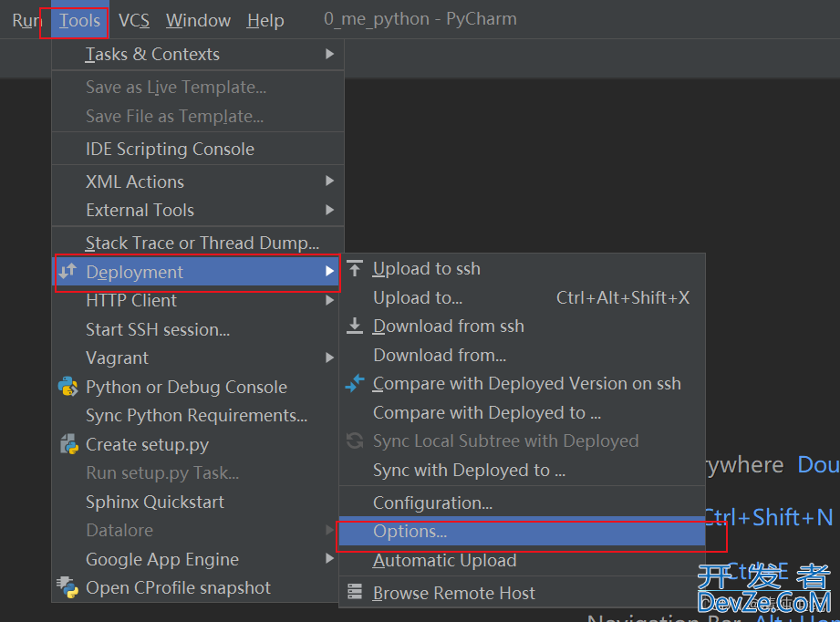Click the Python or Debug Console icon
The height and width of the screenshot is (622, 840).
click(68, 387)
